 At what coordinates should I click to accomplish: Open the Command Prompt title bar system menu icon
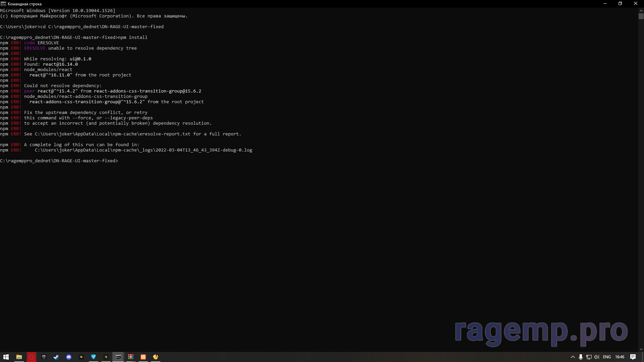tap(3, 4)
